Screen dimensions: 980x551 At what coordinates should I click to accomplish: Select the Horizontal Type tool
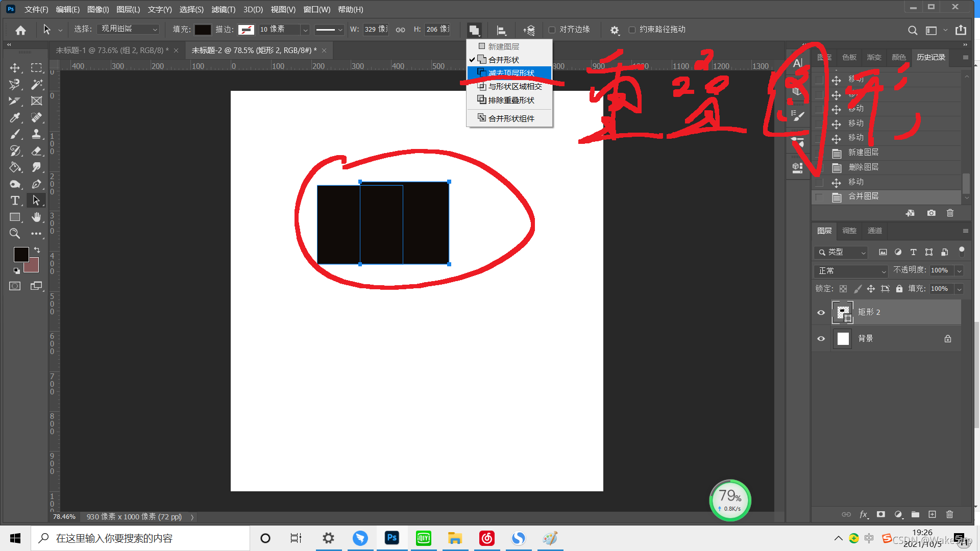15,201
